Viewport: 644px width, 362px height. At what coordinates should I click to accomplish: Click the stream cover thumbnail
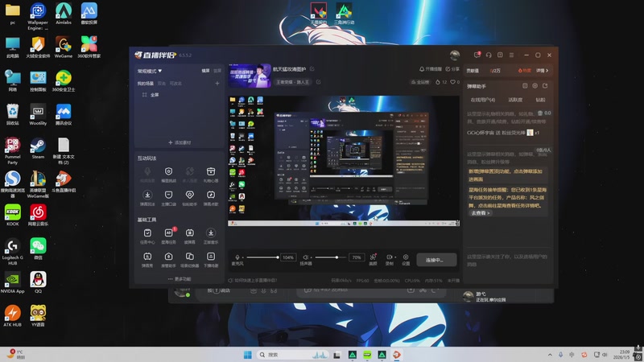coord(250,76)
